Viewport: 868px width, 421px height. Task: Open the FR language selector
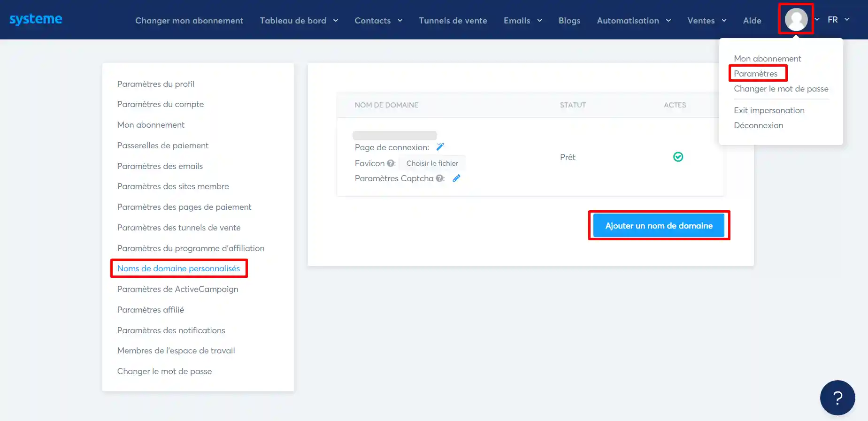click(838, 20)
